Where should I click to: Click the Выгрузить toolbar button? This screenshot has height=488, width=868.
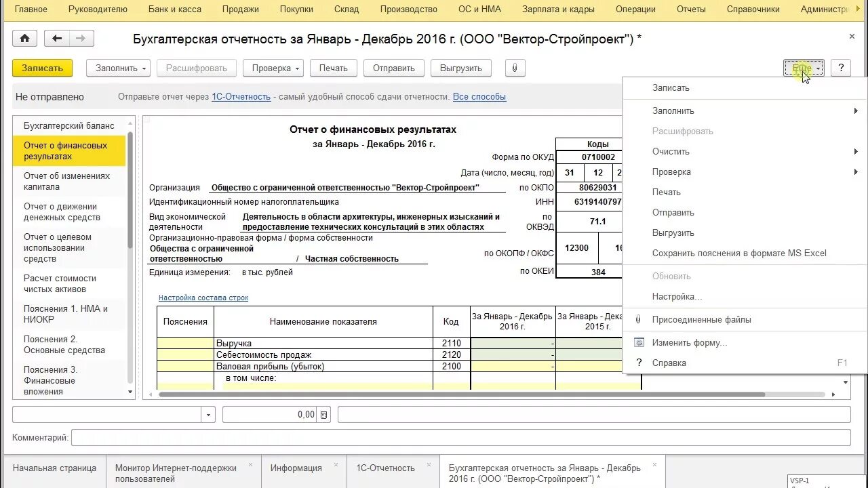point(461,68)
